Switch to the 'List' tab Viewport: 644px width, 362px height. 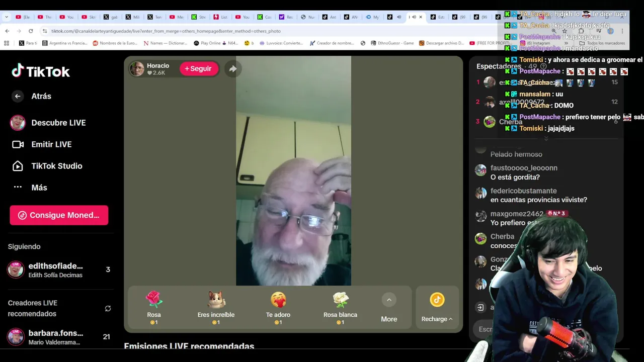tap(220, 17)
